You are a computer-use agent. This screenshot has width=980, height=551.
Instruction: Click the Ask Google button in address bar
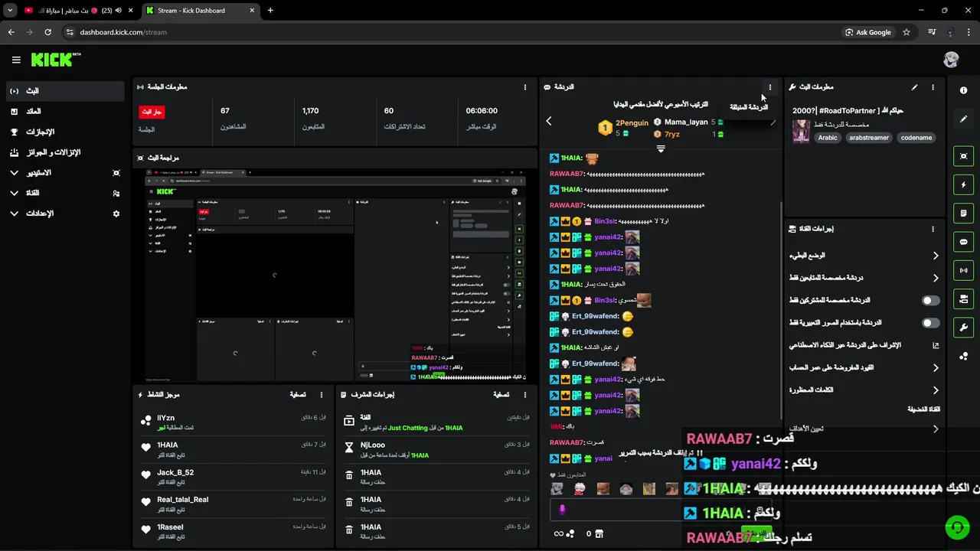point(867,32)
